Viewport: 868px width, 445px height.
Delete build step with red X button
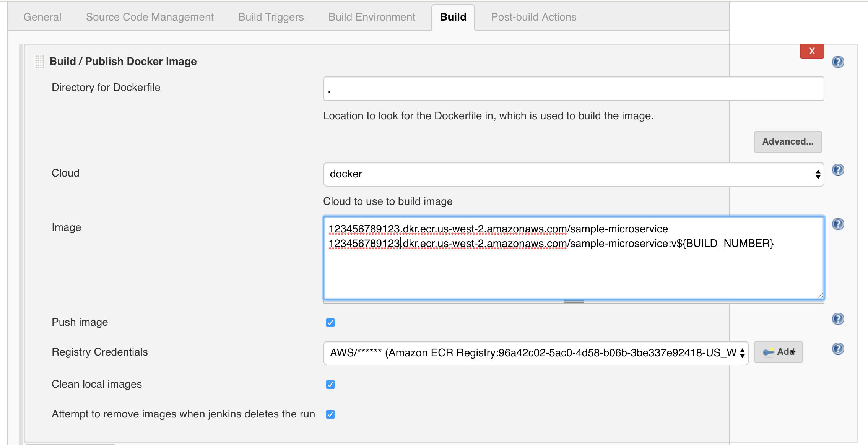point(812,51)
